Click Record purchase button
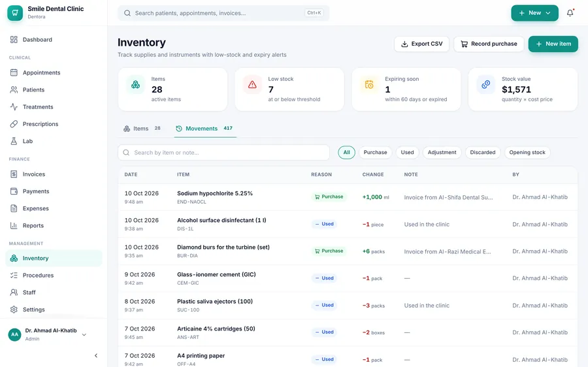588x367 pixels. [x=489, y=44]
